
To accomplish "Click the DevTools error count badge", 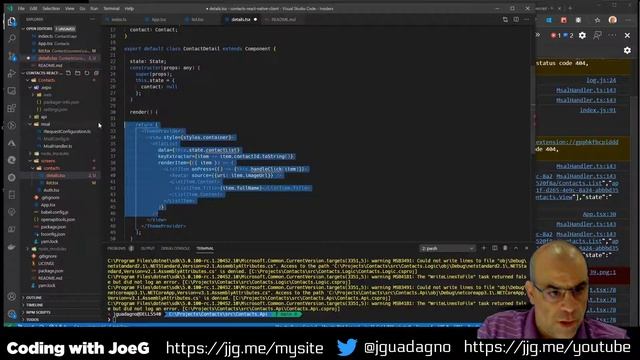I will 556,36.
